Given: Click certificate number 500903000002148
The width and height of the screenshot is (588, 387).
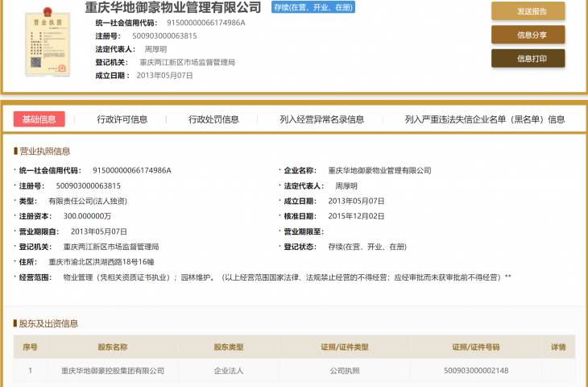Looking at the screenshot, I should [x=476, y=371].
